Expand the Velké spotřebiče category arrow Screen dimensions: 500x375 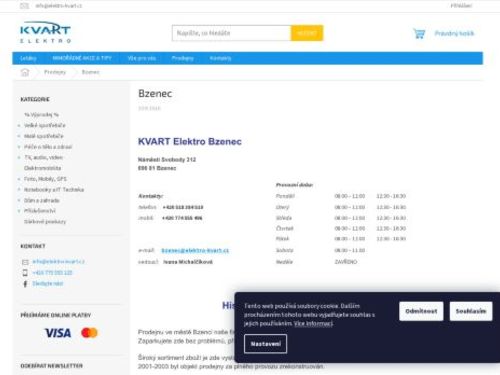[x=19, y=125]
